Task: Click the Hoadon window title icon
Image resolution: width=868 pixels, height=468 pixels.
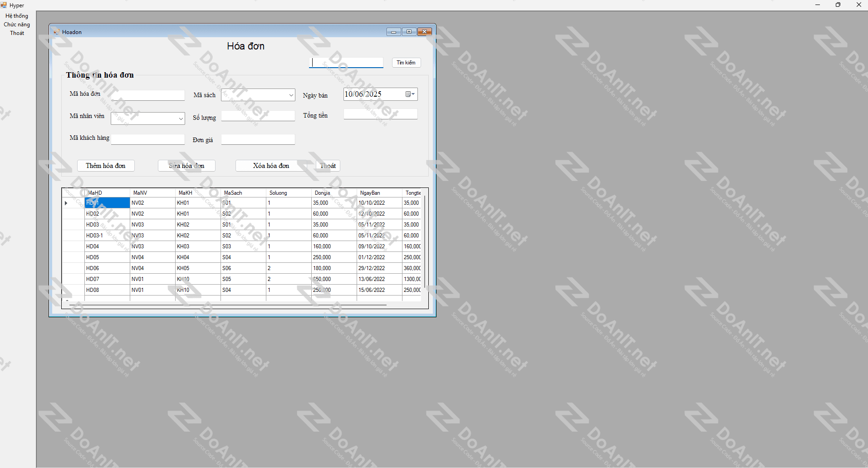Action: click(x=57, y=32)
